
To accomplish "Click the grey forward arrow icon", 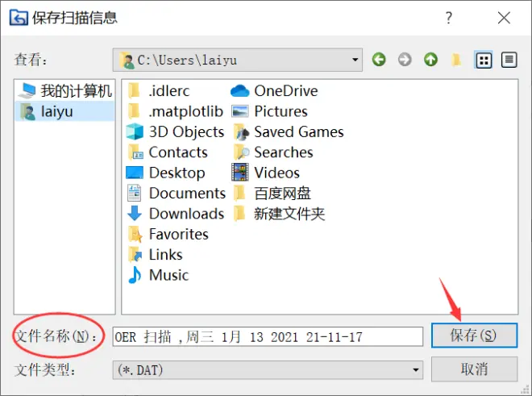I will click(405, 60).
